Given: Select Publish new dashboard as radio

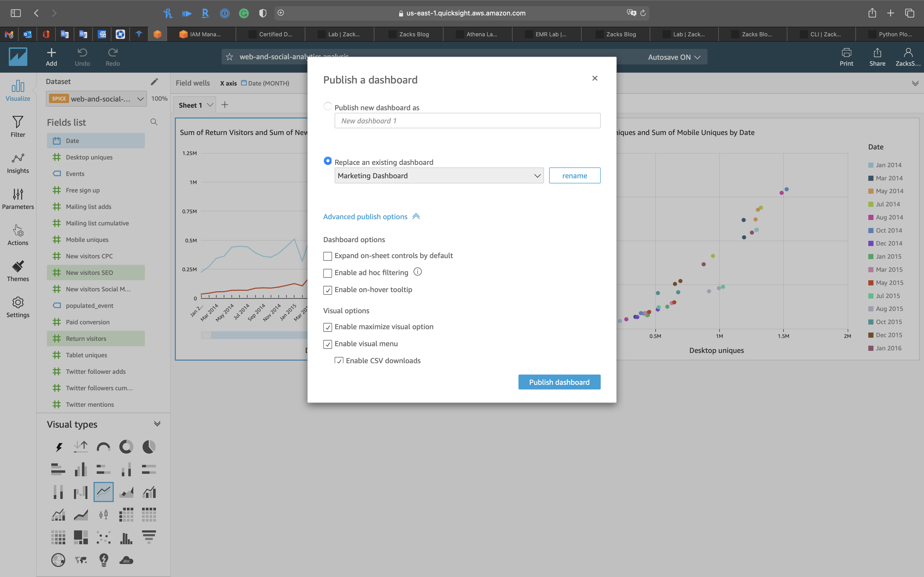Looking at the screenshot, I should [328, 106].
